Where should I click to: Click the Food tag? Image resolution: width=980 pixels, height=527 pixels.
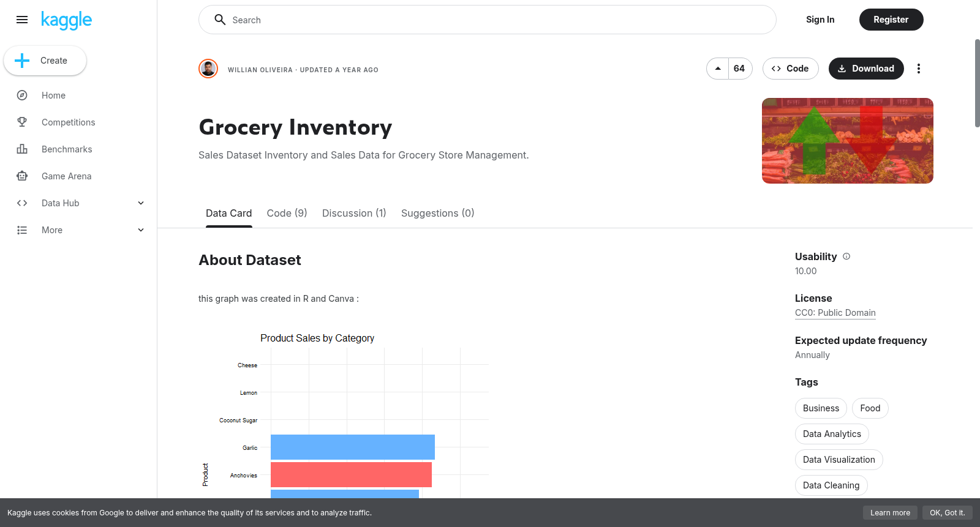click(x=870, y=408)
